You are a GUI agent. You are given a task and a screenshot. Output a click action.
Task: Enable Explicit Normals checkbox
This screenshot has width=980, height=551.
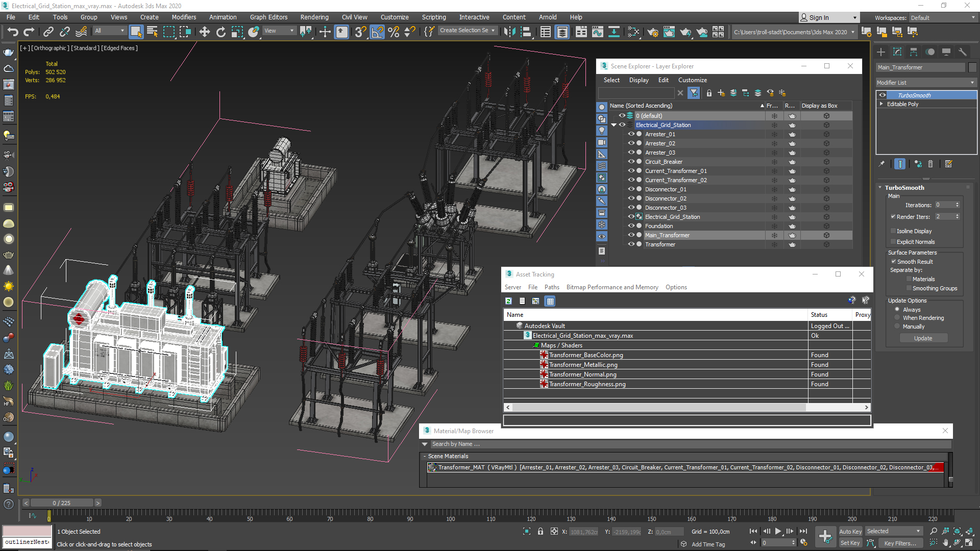coord(893,242)
